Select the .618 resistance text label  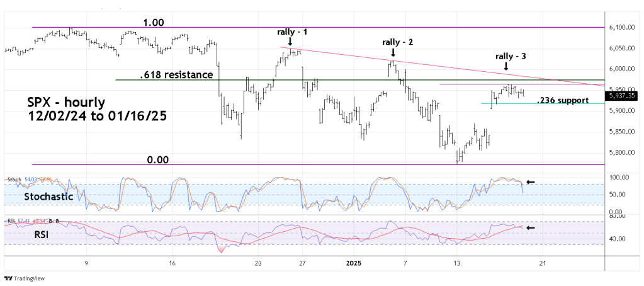[176, 75]
